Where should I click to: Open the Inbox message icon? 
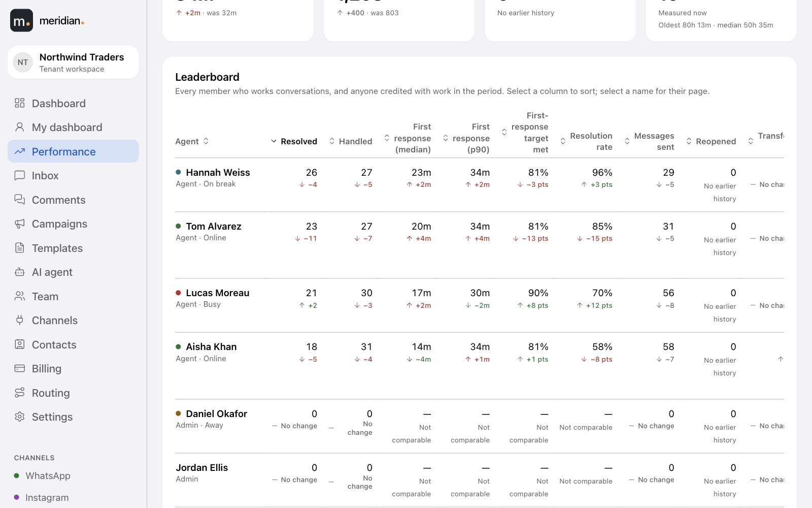(x=20, y=175)
